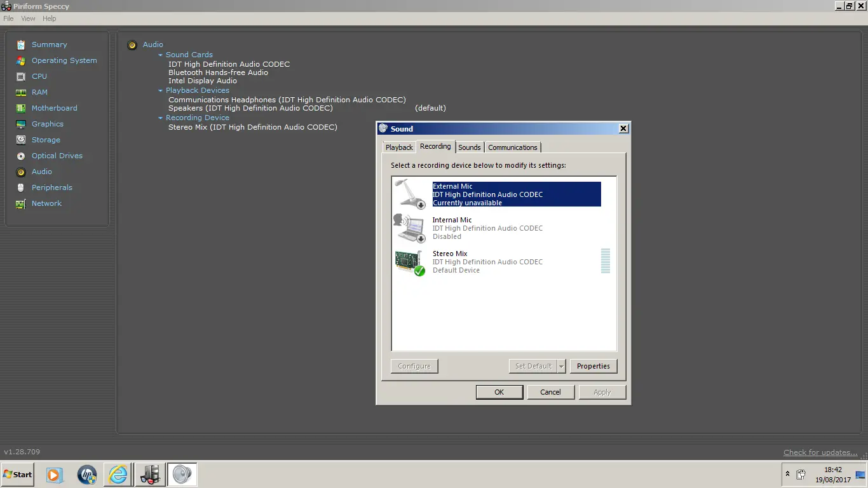Collapse the Recording Device section
The height and width of the screenshot is (488, 868).
pyautogui.click(x=161, y=118)
